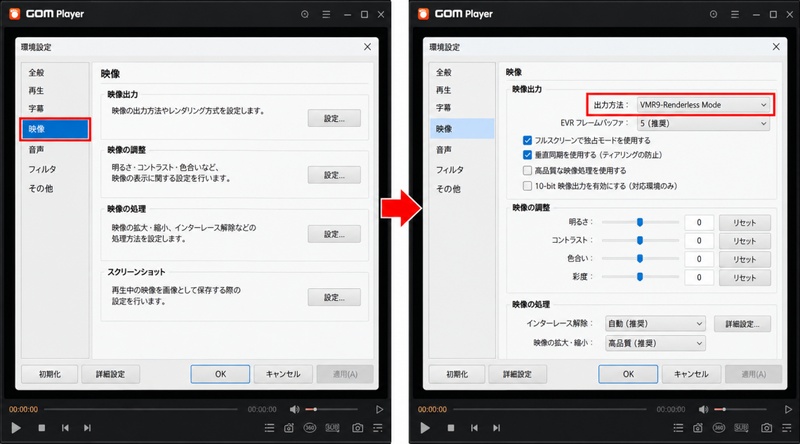Click the 色合い hue slider
The width and height of the screenshot is (800, 444).
tap(640, 259)
